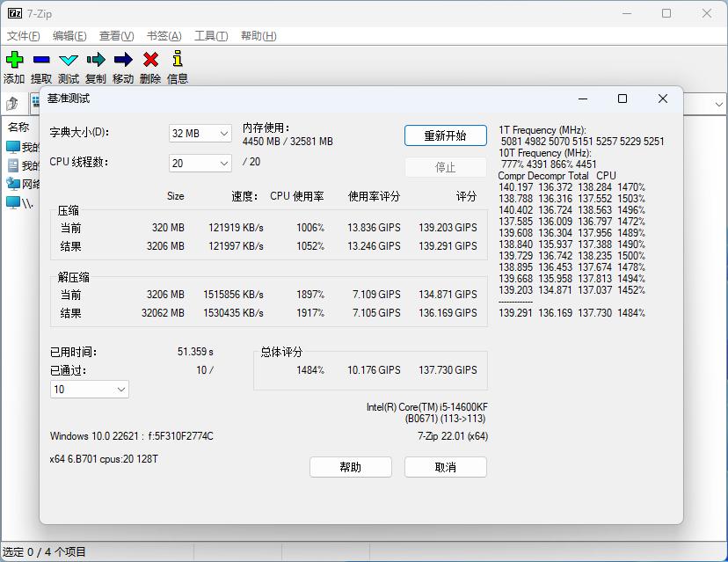
Task: Click the Test (测试) checkmark icon
Action: pos(69,60)
